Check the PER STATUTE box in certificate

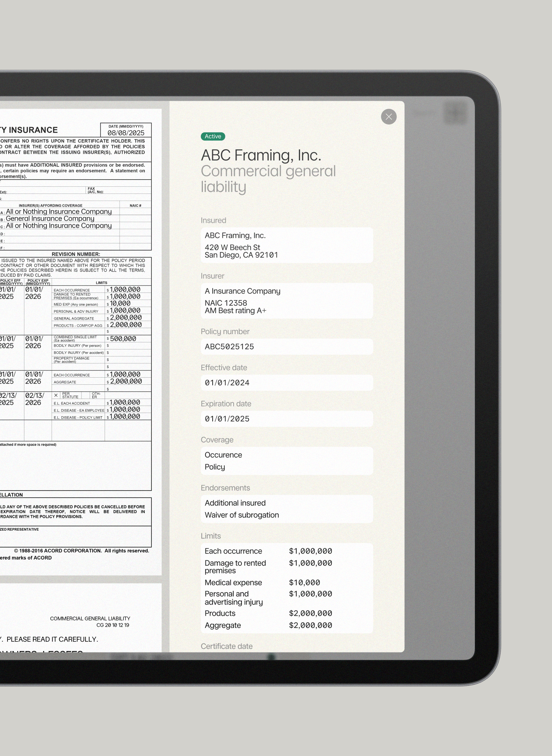(x=56, y=395)
